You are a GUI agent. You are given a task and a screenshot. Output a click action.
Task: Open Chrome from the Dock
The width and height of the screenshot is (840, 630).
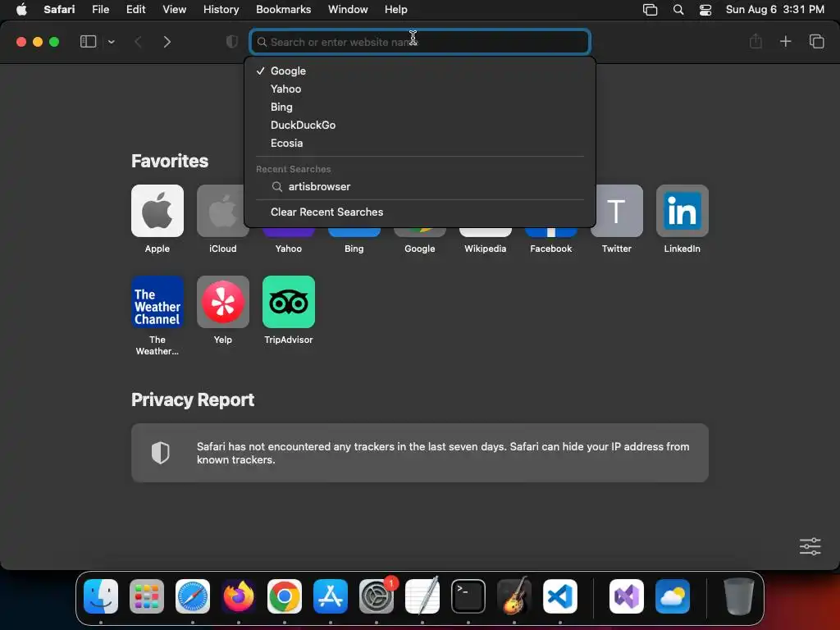285,596
